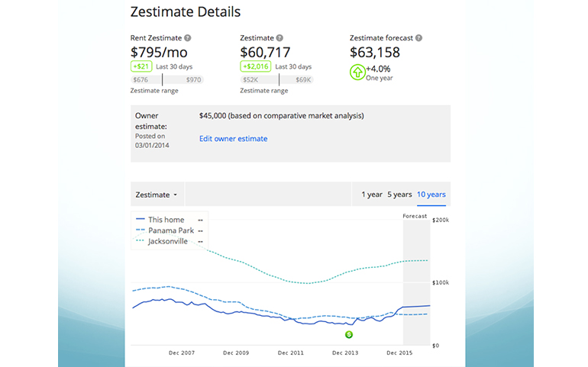
Task: Toggle Jacksonville line in legend
Action: coord(167,241)
